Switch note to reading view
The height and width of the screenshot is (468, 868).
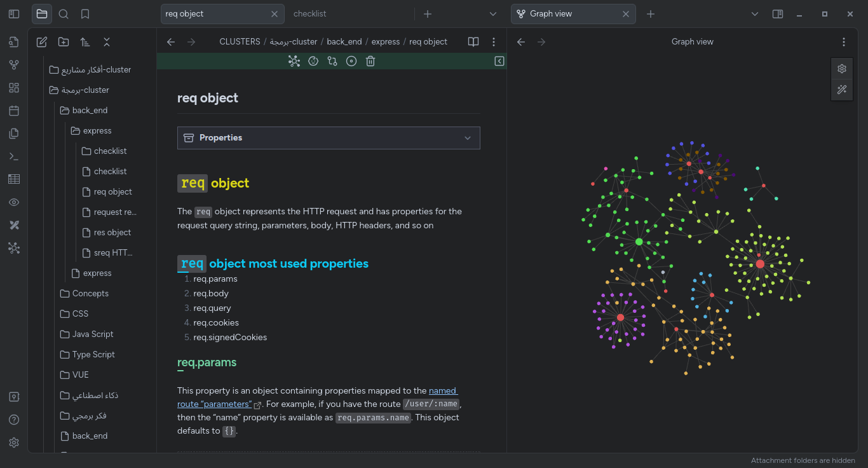(473, 41)
